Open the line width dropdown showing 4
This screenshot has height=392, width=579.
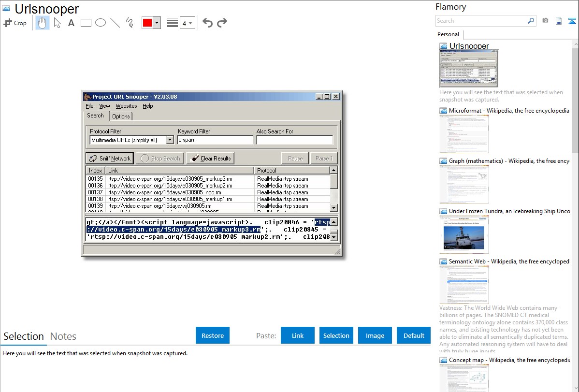point(188,23)
